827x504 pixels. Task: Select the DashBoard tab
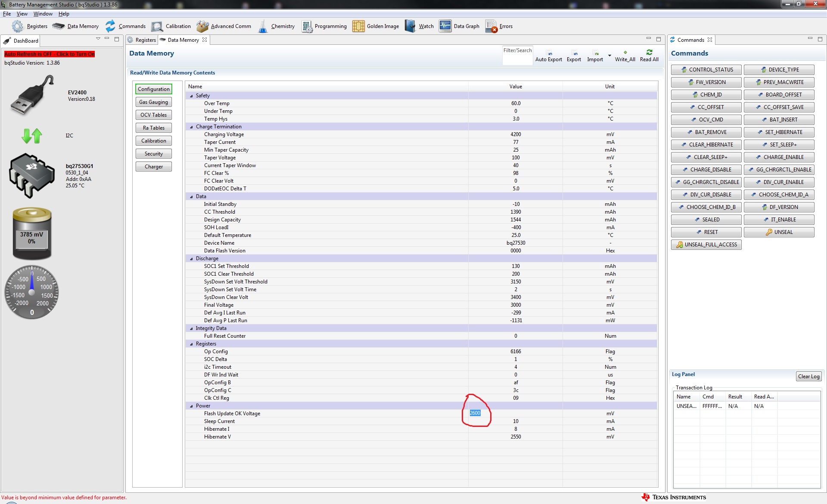(21, 40)
